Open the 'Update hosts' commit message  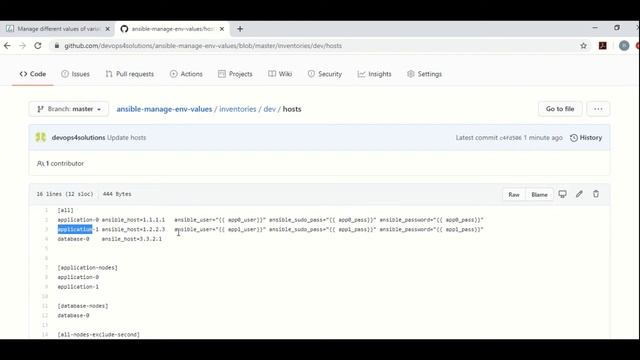pos(127,138)
